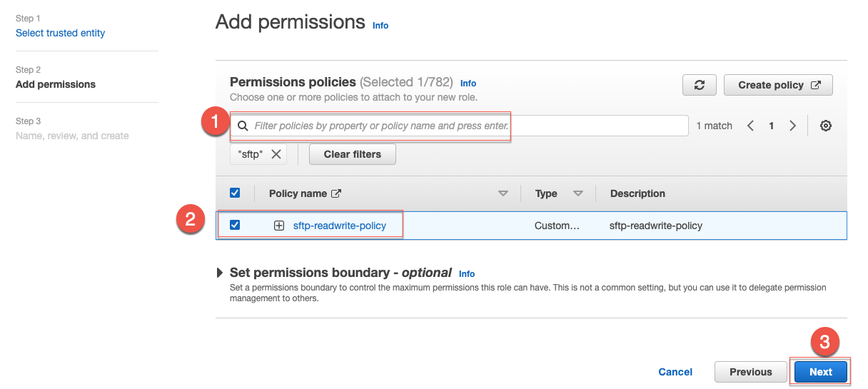Screen dimensions: 868x389
Task: Click the Previous button
Action: tap(751, 372)
